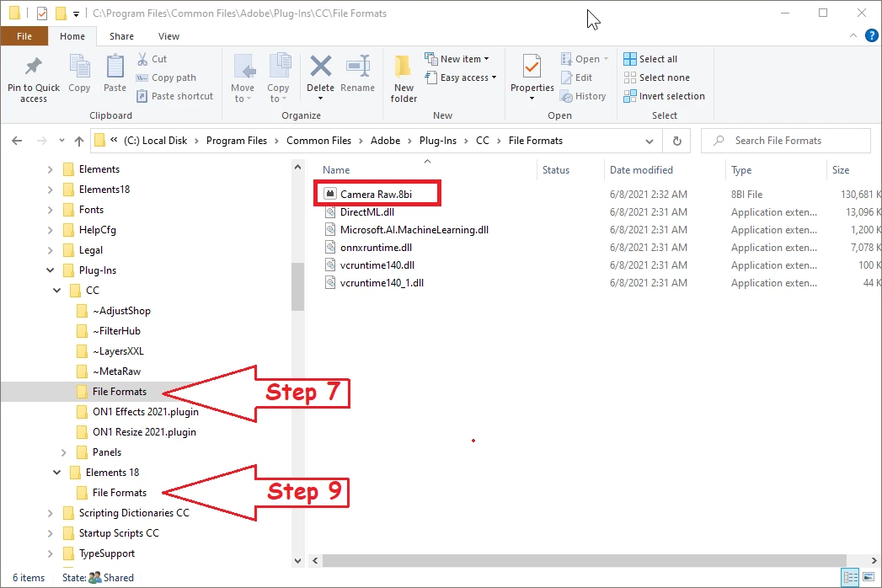The image size is (882, 588).
Task: Collapse the Elements 18 tree node
Action: click(x=56, y=473)
